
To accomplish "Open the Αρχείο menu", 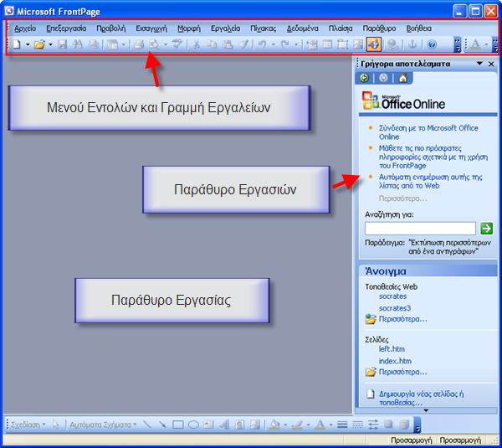I will [x=25, y=28].
